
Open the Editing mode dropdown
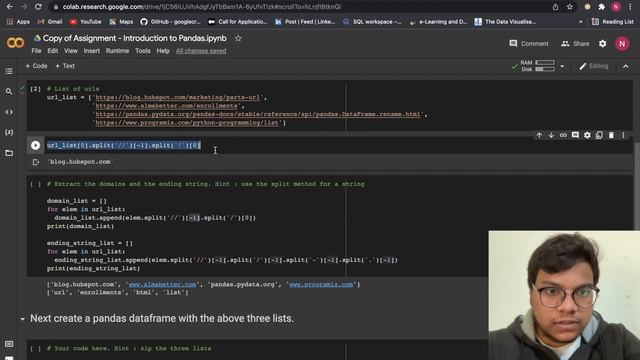594,66
